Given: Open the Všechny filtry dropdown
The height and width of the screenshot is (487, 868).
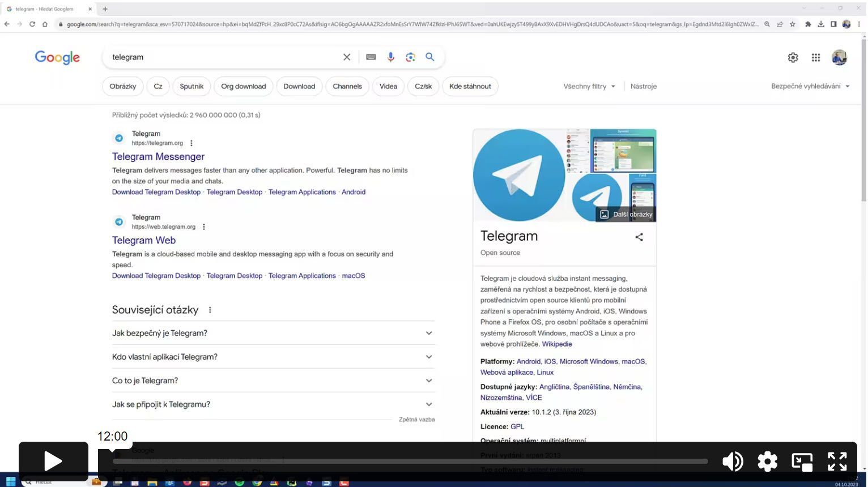Looking at the screenshot, I should point(589,87).
